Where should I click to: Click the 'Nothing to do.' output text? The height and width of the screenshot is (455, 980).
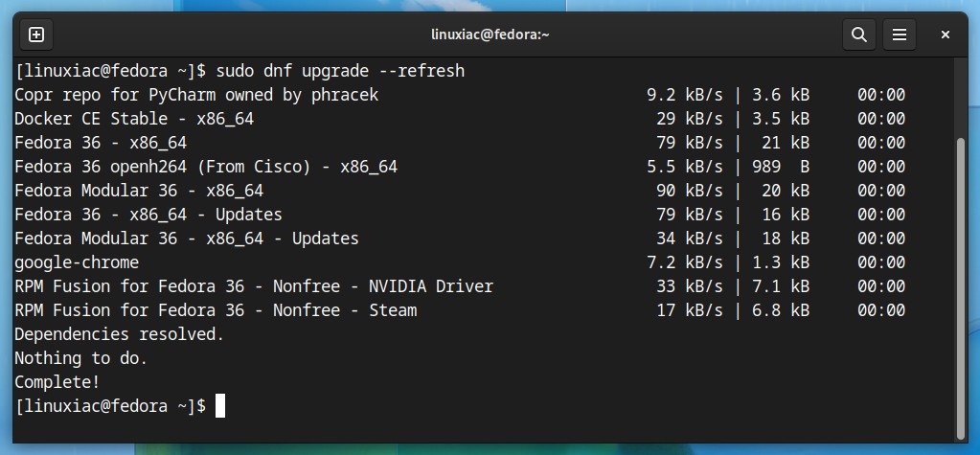80,358
